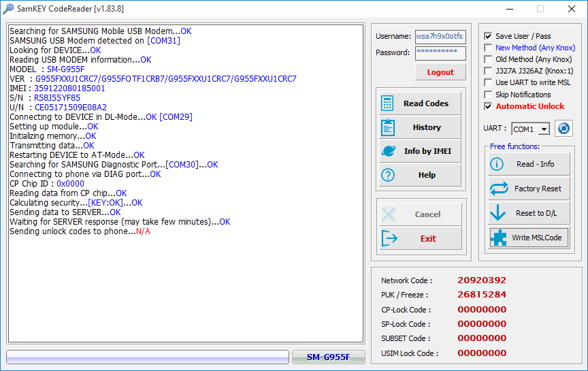
Task: Click Factory Reset button label
Action: (538, 189)
